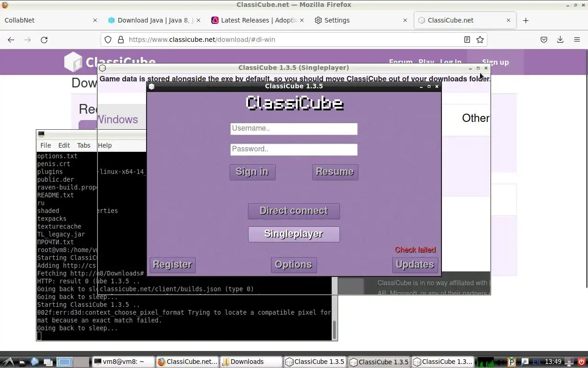Open the Pocket save icon
Viewport: 588px width, 368px height.
coord(544,40)
